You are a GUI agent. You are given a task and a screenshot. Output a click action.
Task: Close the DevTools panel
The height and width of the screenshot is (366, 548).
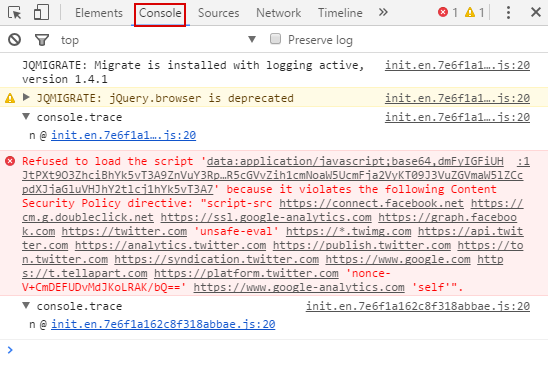536,13
